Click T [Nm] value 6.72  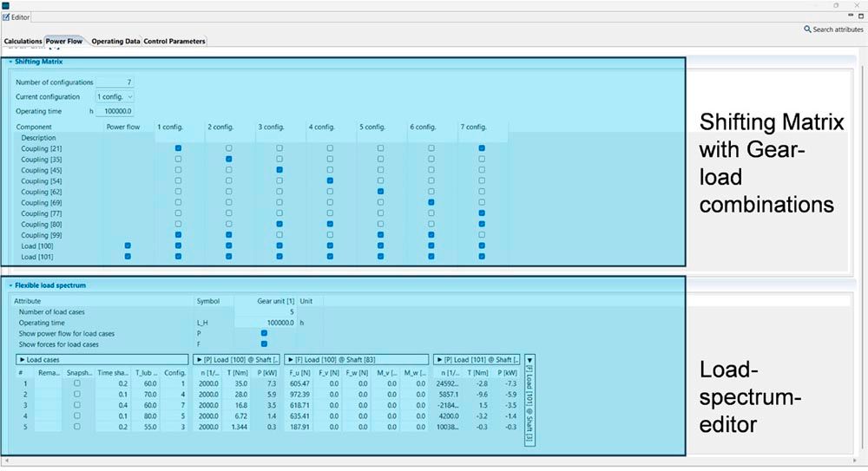coord(240,415)
